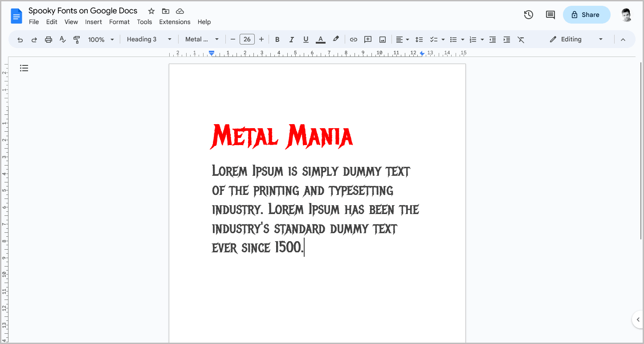
Task: Expand the numbered list options
Action: [482, 39]
